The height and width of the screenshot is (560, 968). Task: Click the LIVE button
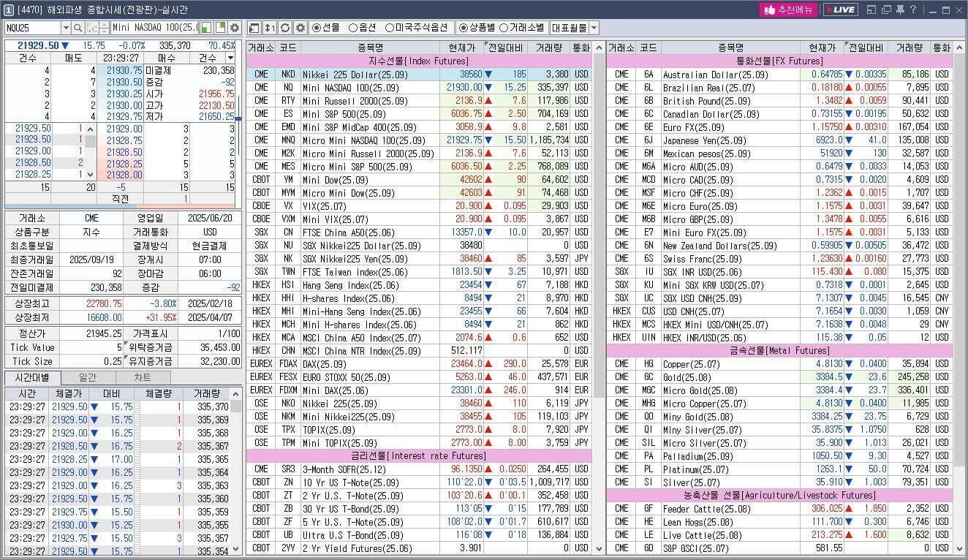(x=840, y=10)
